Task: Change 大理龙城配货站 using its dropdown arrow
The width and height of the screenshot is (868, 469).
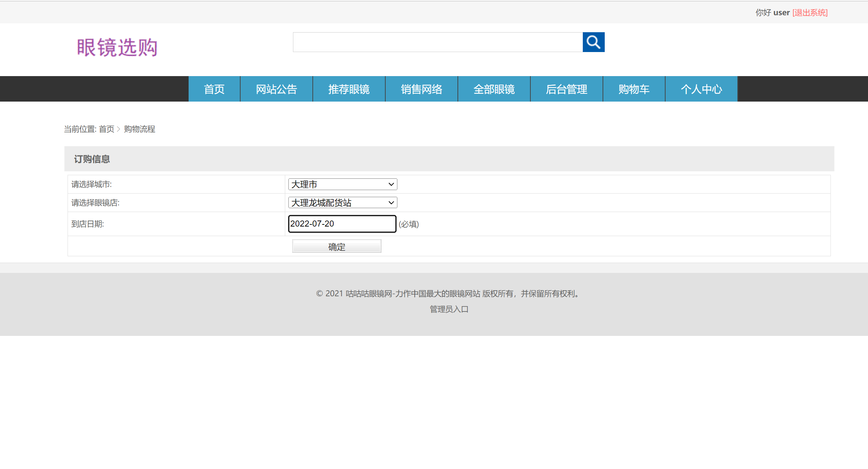Action: (390, 202)
